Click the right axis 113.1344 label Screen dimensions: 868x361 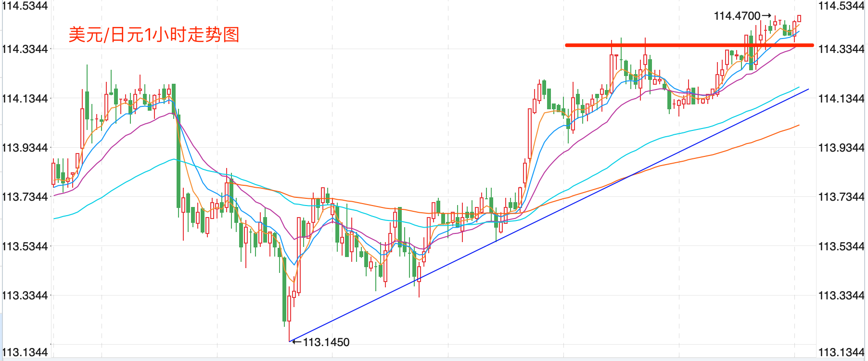pos(842,352)
